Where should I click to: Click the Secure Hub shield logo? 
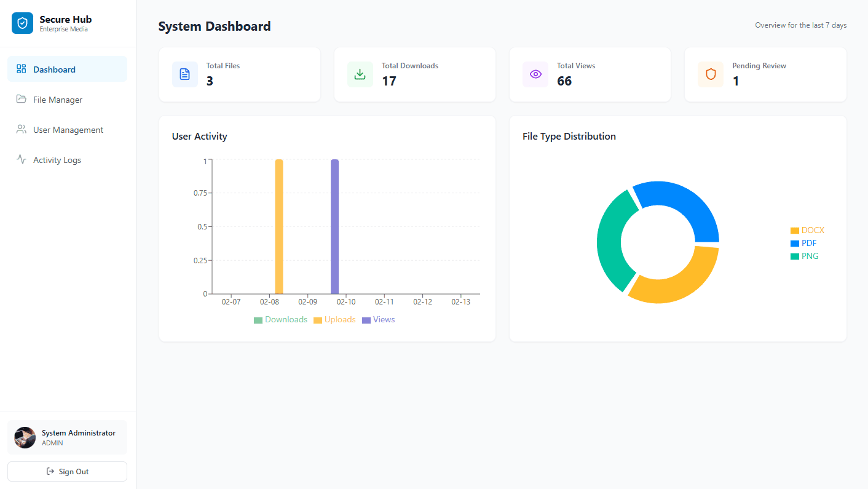coord(22,22)
